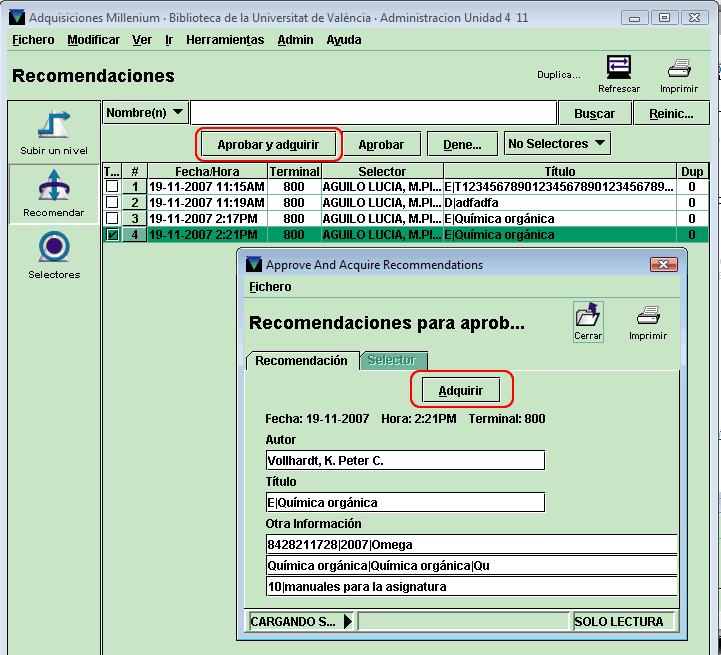Select the highlighted row dated 19-11-2007 2:21PM
The image size is (721, 655).
coord(406,235)
